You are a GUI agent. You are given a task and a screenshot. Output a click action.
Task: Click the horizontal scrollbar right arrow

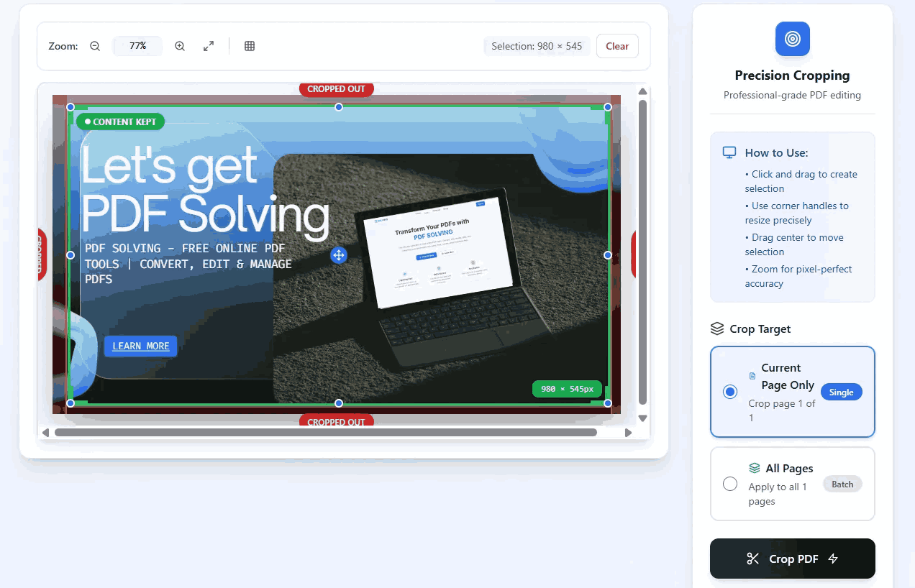pos(628,433)
